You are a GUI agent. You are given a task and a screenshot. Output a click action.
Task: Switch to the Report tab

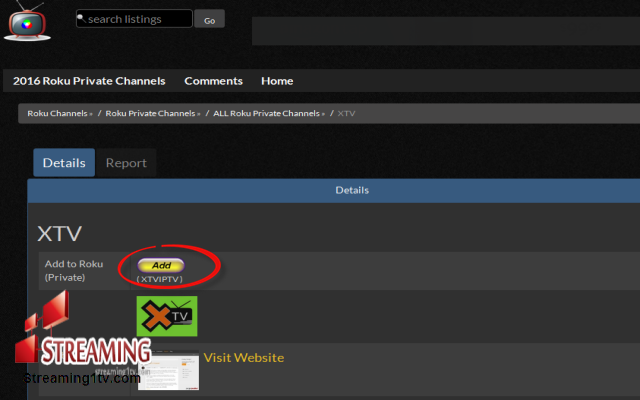pyautogui.click(x=126, y=163)
